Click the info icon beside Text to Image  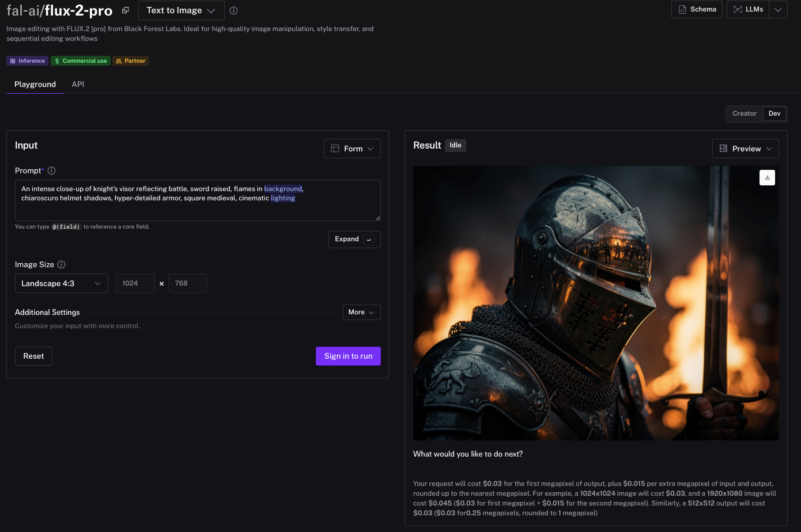(233, 10)
